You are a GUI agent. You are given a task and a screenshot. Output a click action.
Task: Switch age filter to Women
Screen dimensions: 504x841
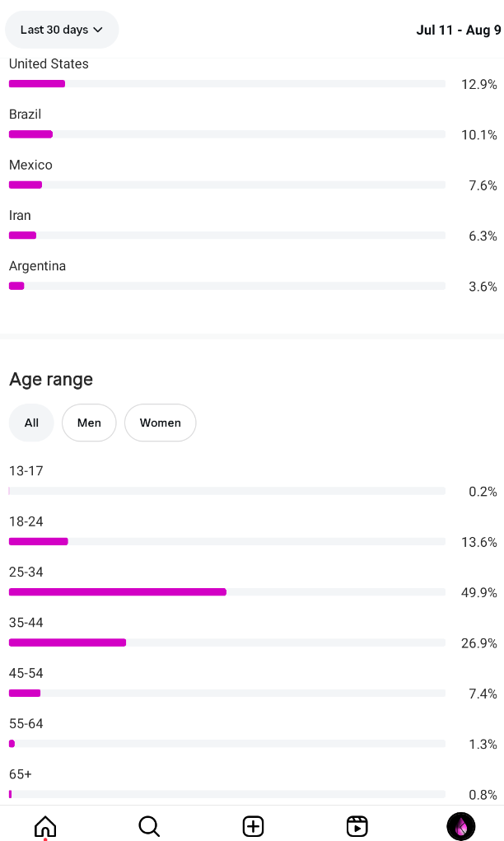(x=160, y=423)
